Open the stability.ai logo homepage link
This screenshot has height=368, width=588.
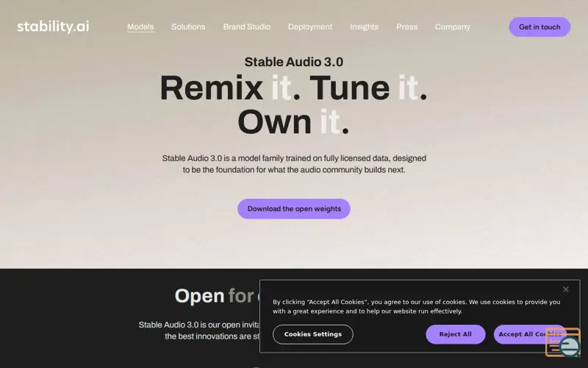tap(53, 26)
